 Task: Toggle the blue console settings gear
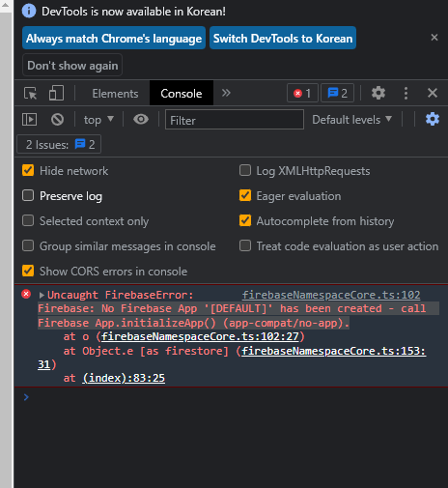point(433,119)
